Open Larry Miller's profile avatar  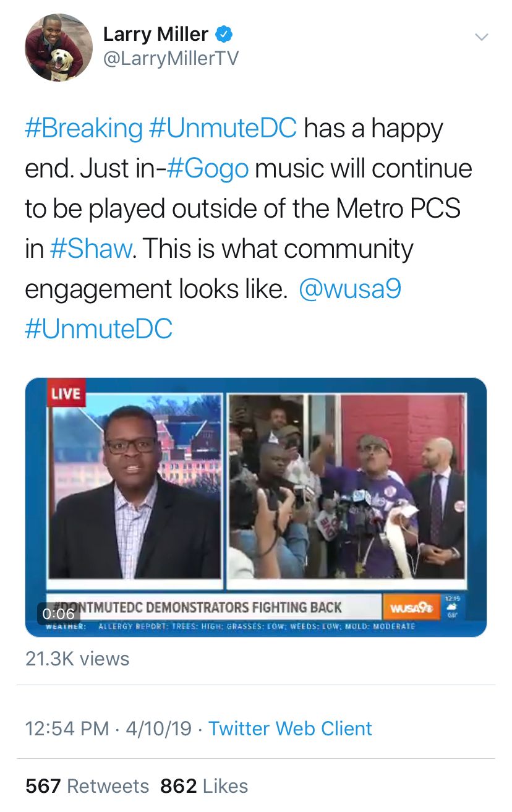[x=59, y=48]
